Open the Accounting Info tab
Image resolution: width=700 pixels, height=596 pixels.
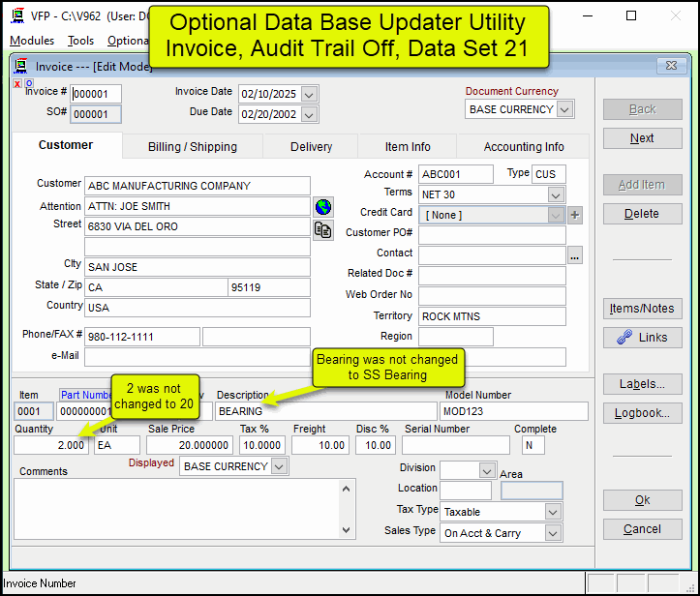click(524, 147)
